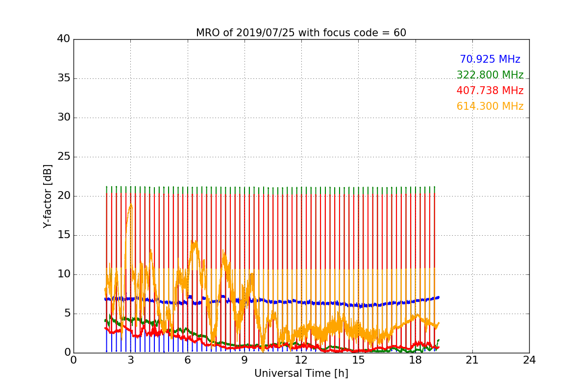Click the x-axis tick label 24
The image size is (588, 392).
(529, 360)
